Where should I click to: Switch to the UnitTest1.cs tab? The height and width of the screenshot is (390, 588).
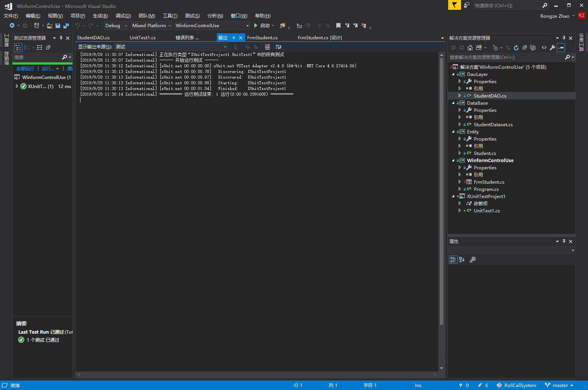[142, 38]
